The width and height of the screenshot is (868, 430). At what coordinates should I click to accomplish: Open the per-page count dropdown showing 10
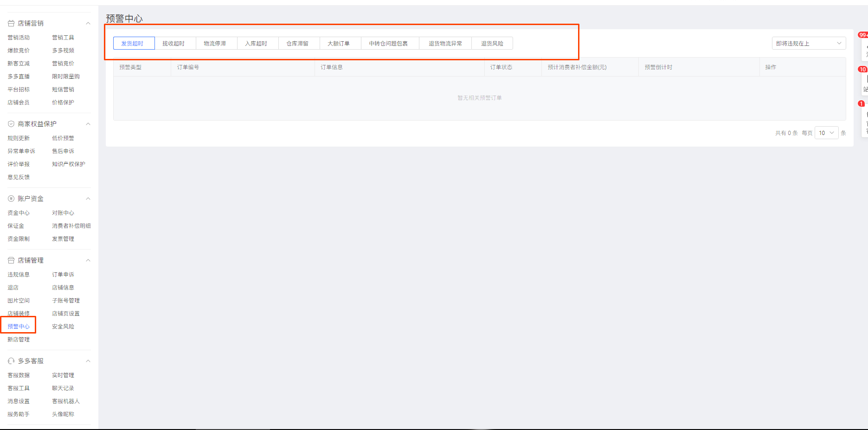[826, 133]
